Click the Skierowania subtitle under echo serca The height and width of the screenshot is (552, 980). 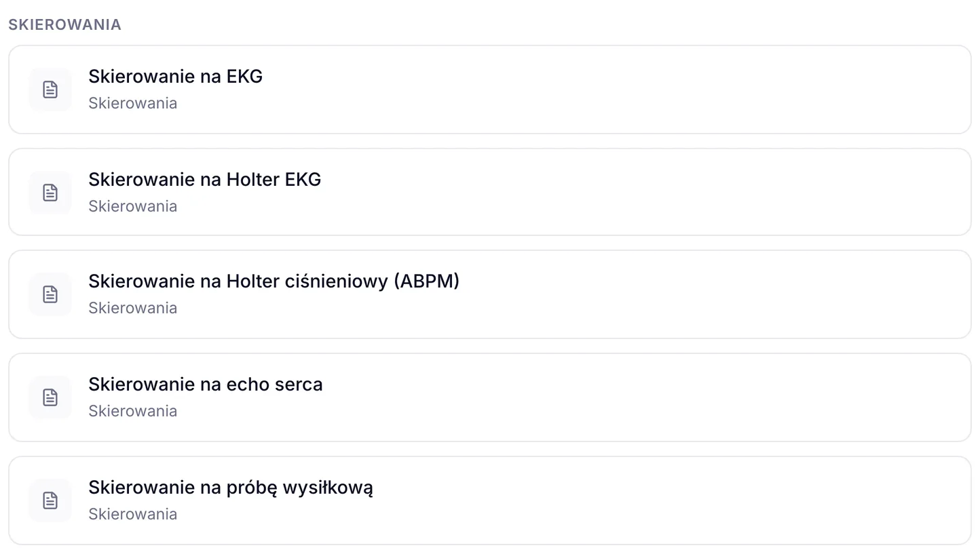coord(132,411)
